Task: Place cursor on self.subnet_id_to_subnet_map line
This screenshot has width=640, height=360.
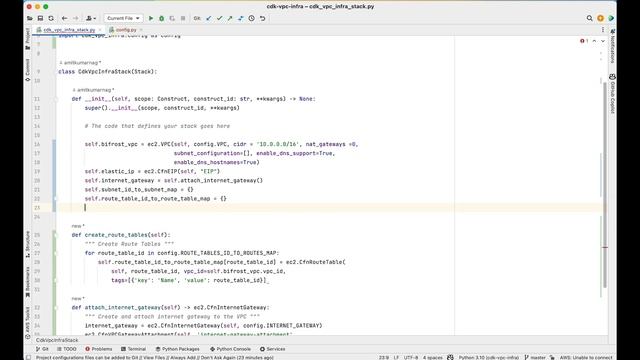Action: [x=139, y=190]
